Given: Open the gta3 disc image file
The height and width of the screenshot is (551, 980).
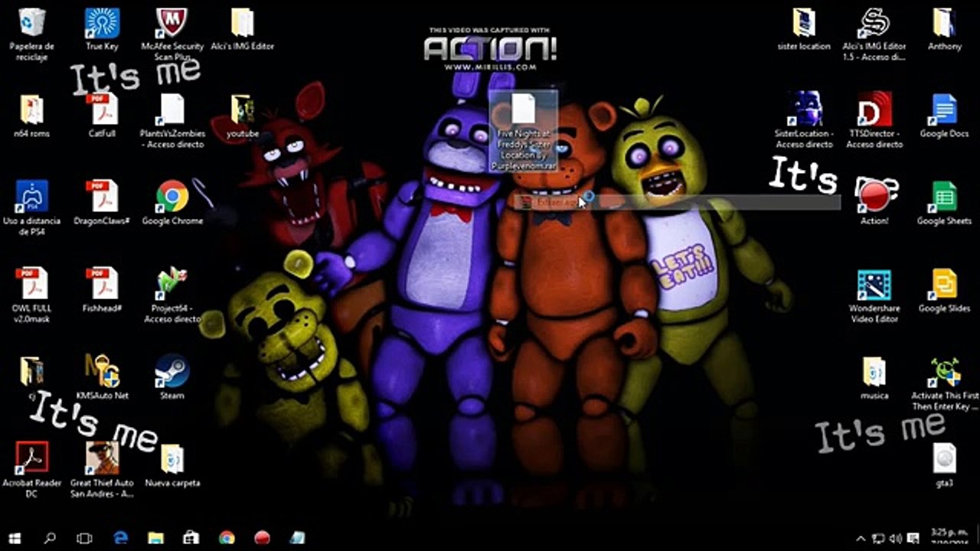Looking at the screenshot, I should (x=945, y=465).
